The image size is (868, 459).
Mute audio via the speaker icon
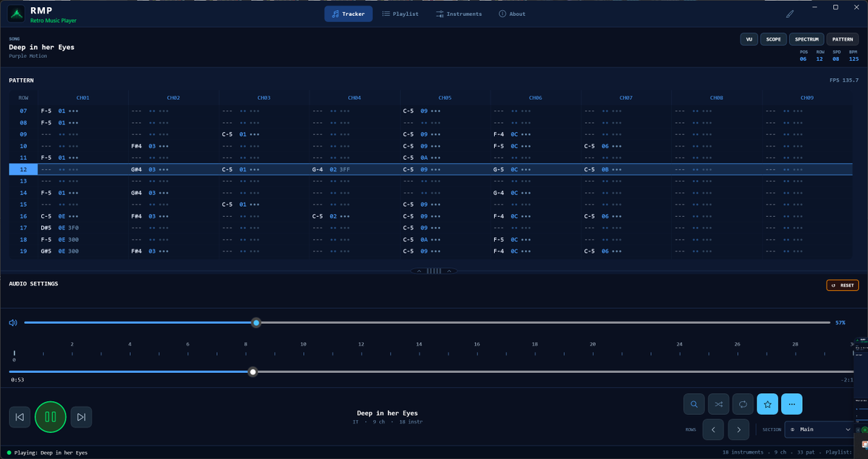coord(13,322)
